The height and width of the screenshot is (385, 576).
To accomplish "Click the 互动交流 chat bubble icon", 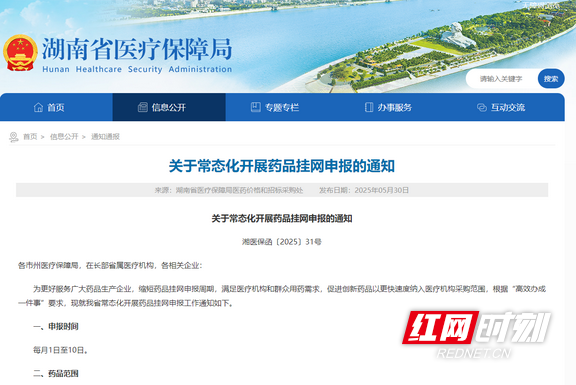I will pos(482,107).
